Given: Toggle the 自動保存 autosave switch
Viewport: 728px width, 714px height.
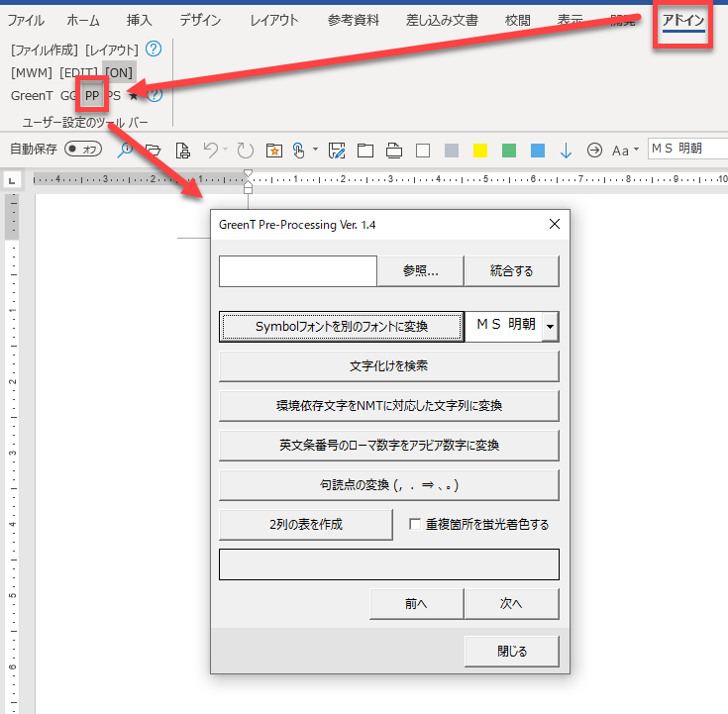Looking at the screenshot, I should pyautogui.click(x=83, y=150).
